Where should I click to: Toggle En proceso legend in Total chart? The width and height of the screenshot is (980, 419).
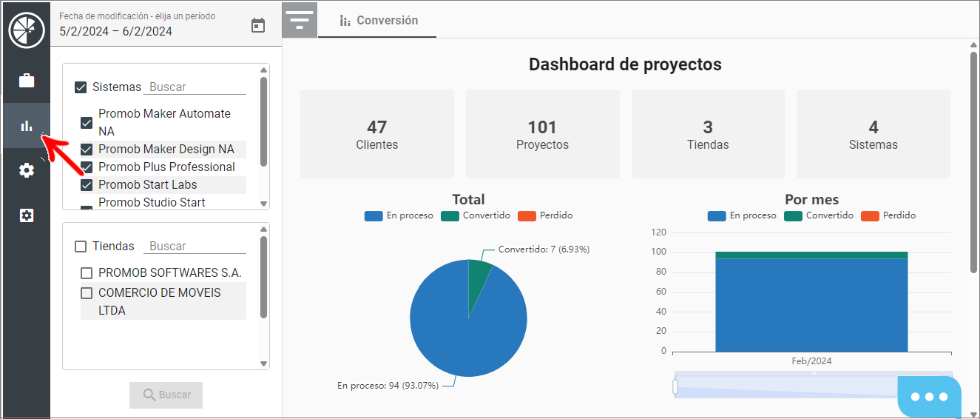pos(399,215)
